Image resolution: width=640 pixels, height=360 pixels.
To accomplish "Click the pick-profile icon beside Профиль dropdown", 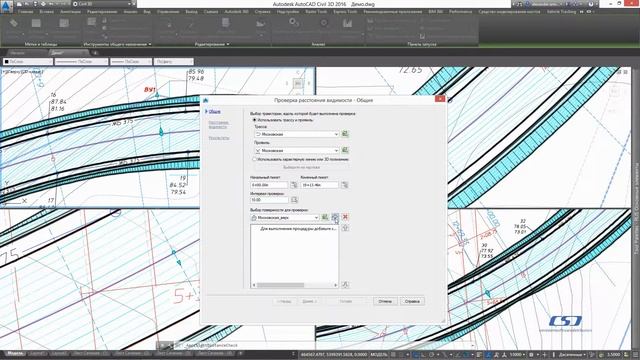I will (345, 150).
